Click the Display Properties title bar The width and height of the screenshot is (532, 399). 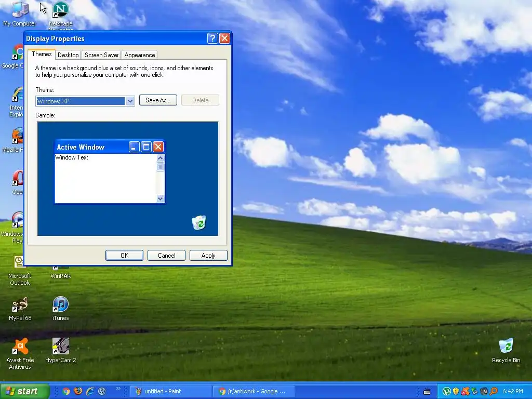point(115,38)
